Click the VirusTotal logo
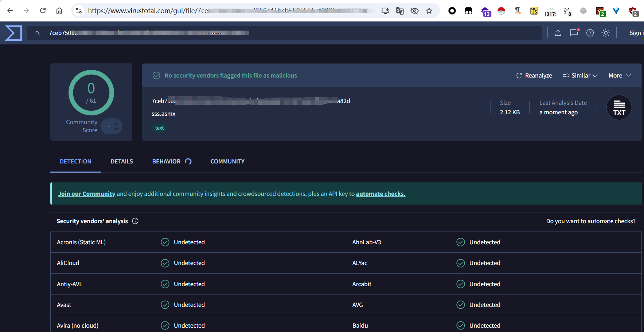Viewport: 644px width, 332px height. pyautogui.click(x=13, y=33)
